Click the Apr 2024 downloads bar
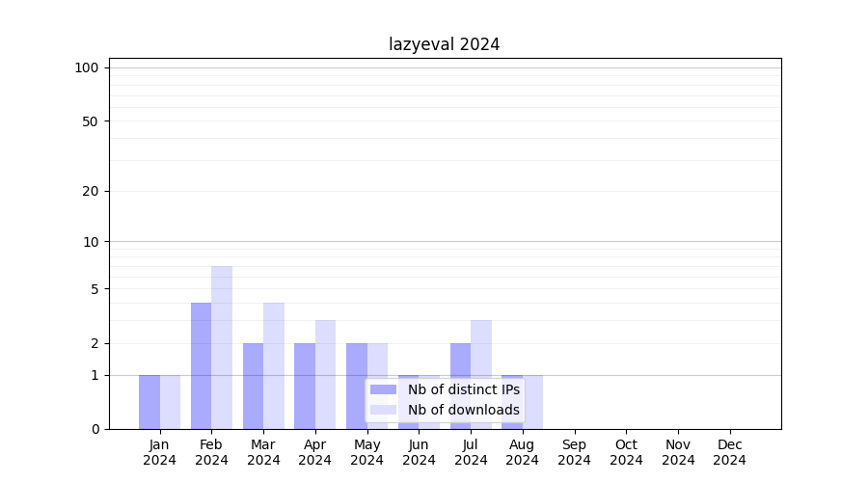868x482 pixels. pos(325,374)
